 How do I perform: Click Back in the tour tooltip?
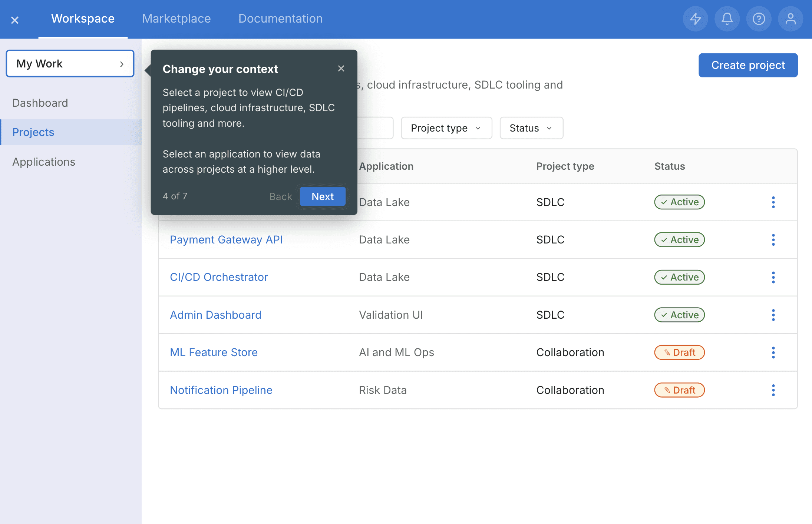[x=281, y=196]
